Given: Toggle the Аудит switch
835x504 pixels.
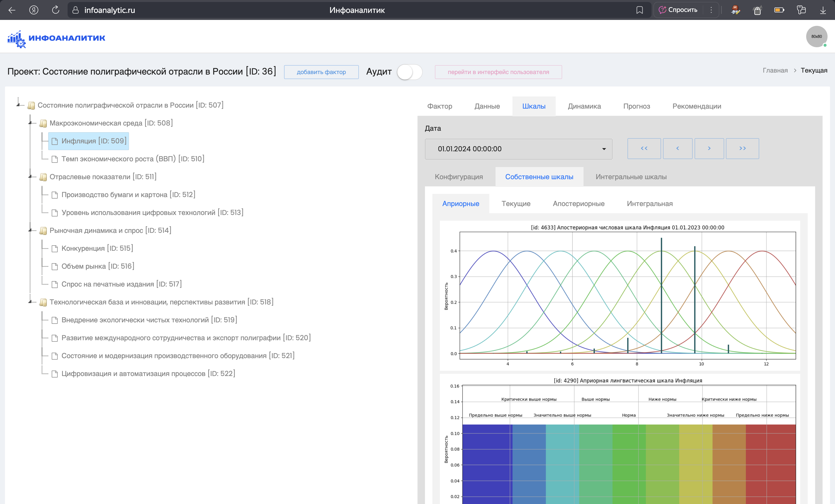Looking at the screenshot, I should [x=409, y=72].
